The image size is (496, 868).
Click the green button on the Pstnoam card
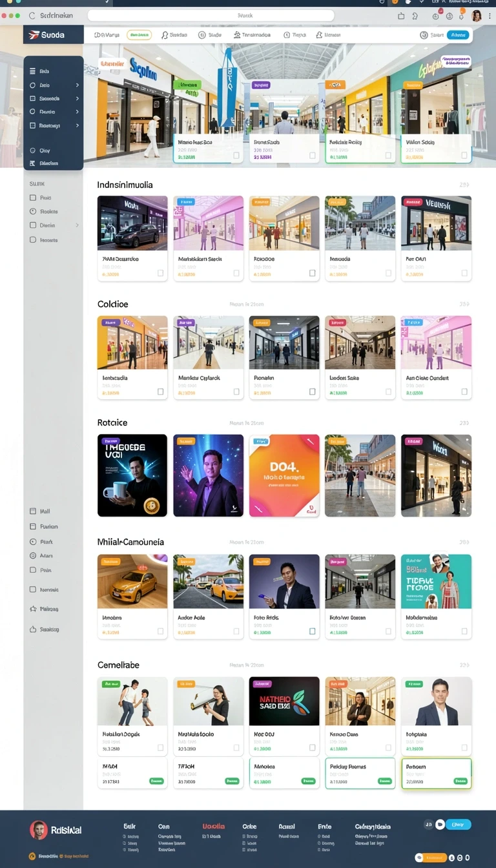click(x=460, y=781)
